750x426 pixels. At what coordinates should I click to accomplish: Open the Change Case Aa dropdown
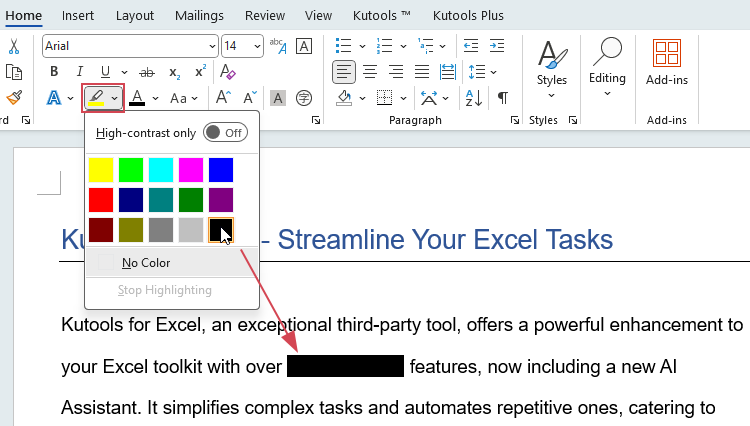tap(184, 98)
